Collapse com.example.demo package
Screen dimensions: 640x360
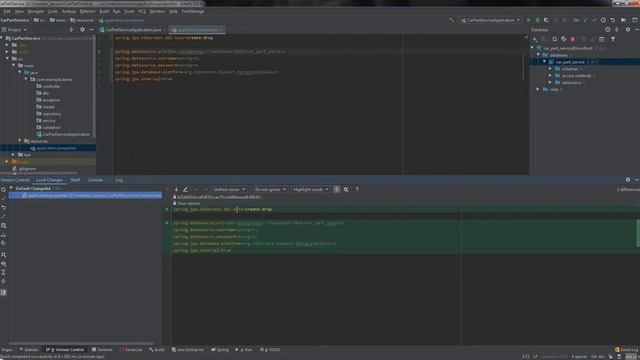click(27, 79)
